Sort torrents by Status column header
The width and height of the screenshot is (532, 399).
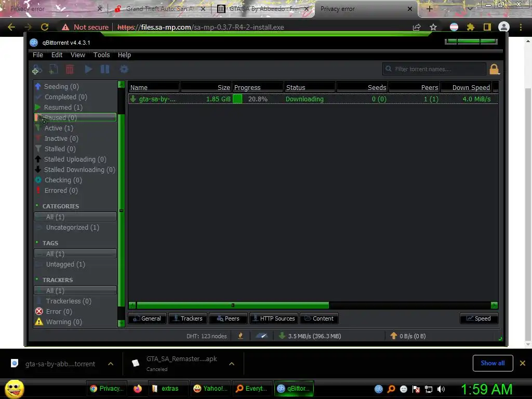click(x=310, y=87)
